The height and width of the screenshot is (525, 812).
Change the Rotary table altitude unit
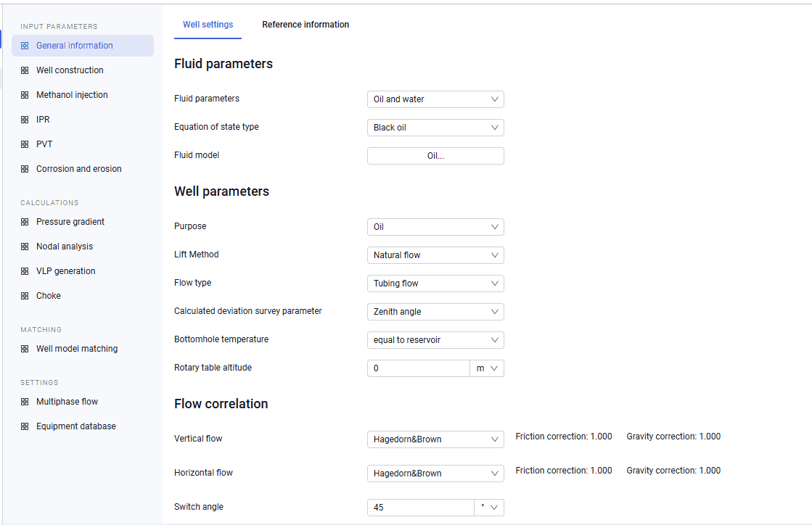pyautogui.click(x=487, y=368)
